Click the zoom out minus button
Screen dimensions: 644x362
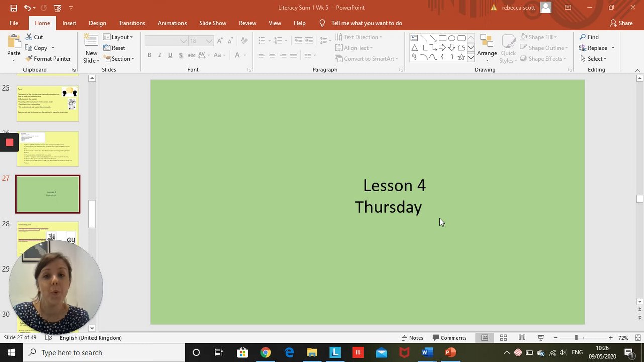(555, 338)
